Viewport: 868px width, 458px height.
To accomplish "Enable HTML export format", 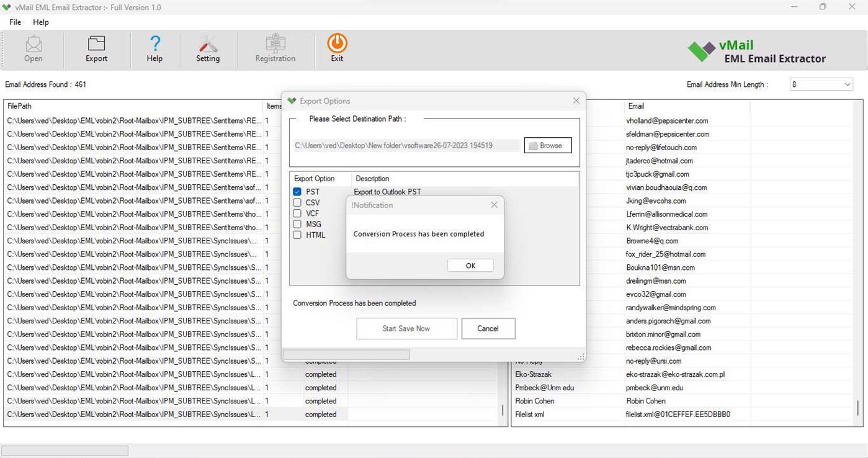I will (297, 235).
